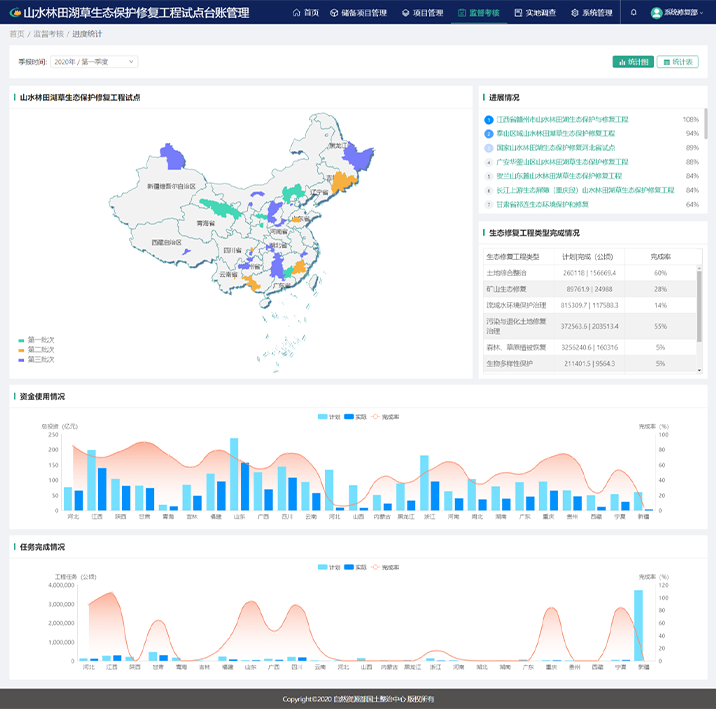This screenshot has height=709, width=716.
Task: Click the notification bell icon
Action: pyautogui.click(x=634, y=13)
